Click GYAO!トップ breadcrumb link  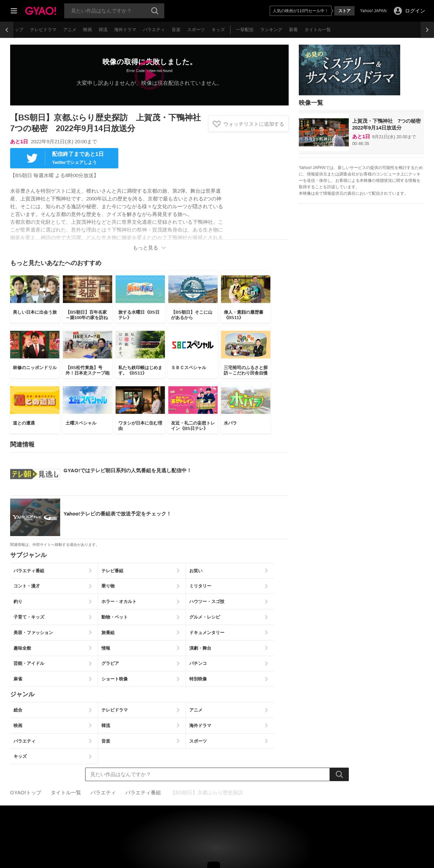(26, 793)
